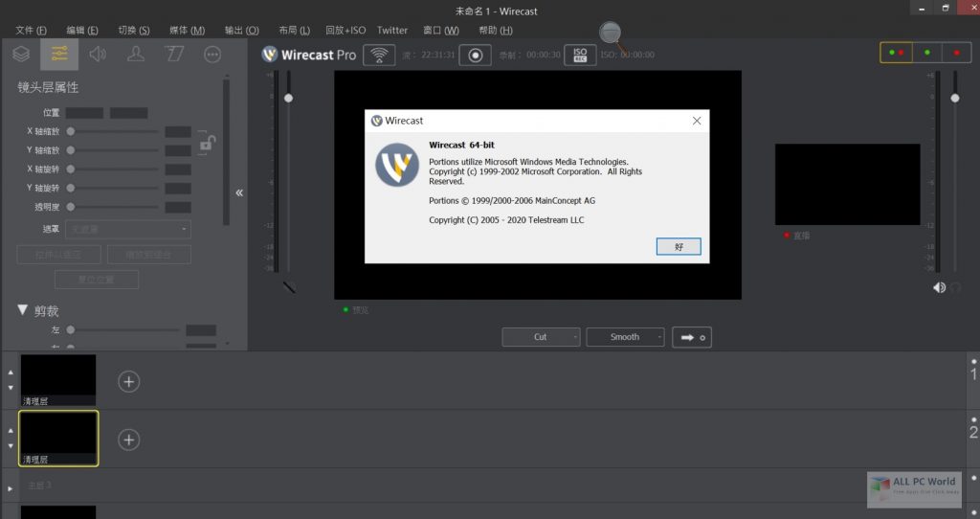Select the shot layer properties sliders icon
This screenshot has width=980, height=519.
(x=59, y=55)
